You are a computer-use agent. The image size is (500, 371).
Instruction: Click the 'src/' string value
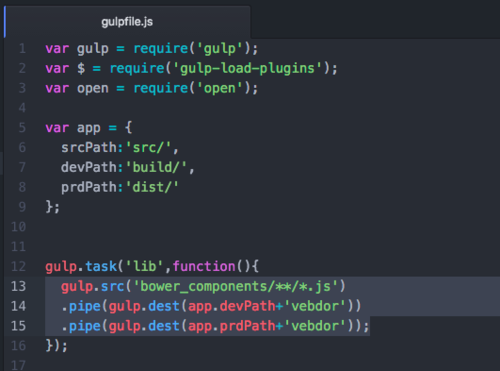click(149, 147)
